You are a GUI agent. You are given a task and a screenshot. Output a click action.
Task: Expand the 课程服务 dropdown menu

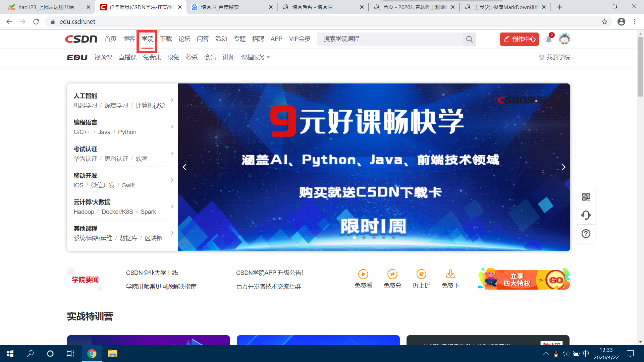coord(255,57)
